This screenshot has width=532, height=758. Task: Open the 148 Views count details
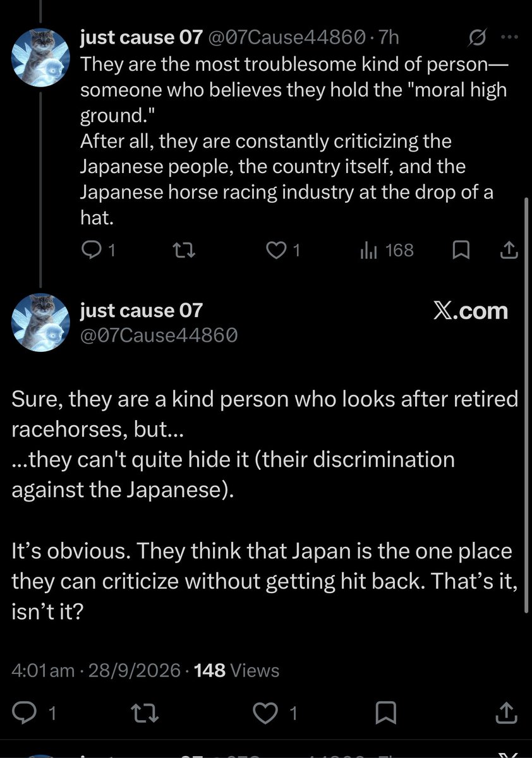click(237, 670)
